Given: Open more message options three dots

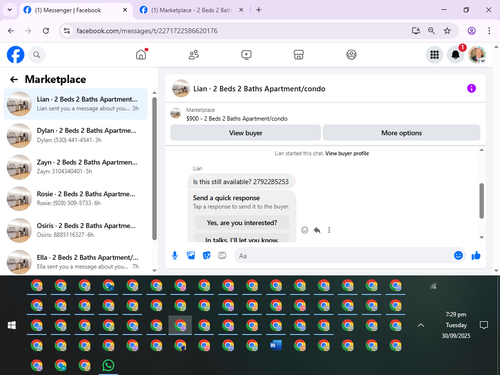Looking at the screenshot, I should tap(329, 230).
